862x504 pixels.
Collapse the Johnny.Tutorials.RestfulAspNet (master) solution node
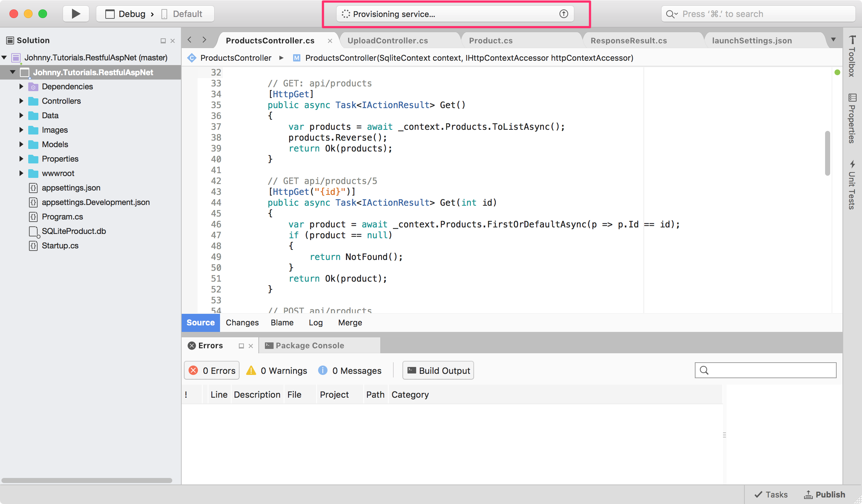click(4, 57)
